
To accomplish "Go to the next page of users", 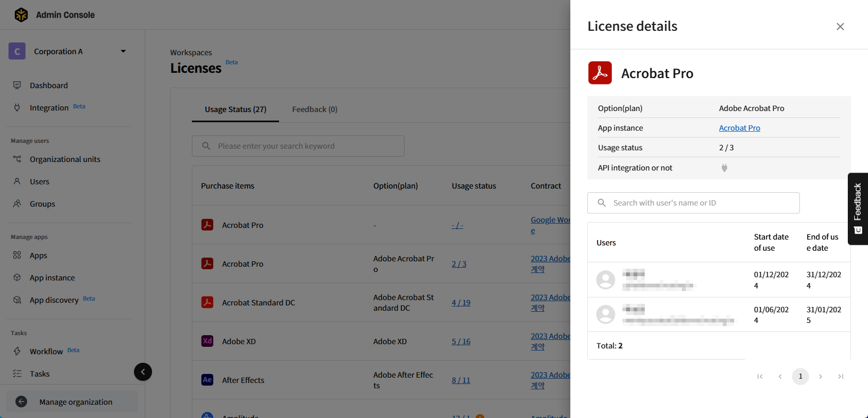I will [821, 377].
